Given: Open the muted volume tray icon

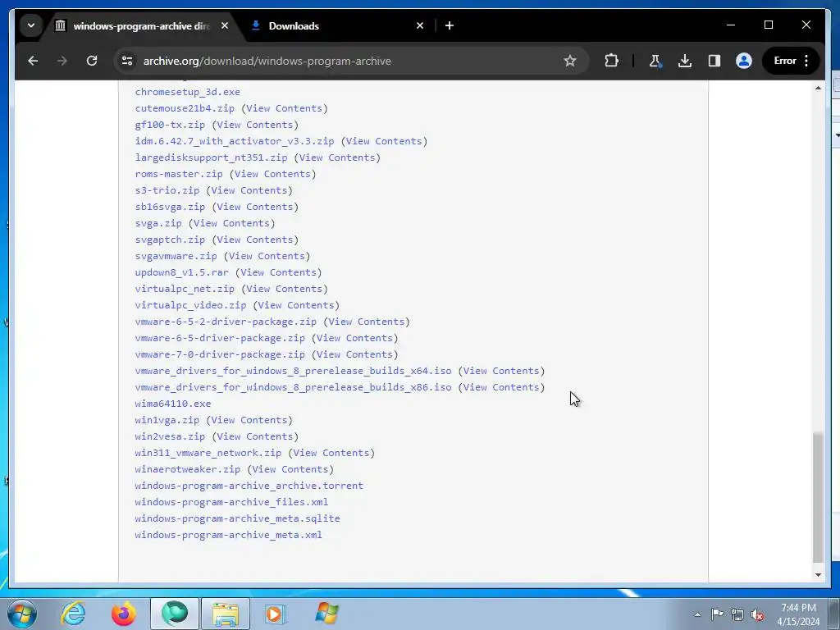Looking at the screenshot, I should pos(757,614).
